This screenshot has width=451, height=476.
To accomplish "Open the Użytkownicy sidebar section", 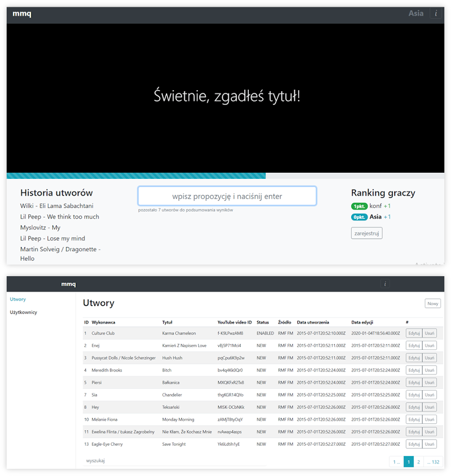I will (24, 312).
